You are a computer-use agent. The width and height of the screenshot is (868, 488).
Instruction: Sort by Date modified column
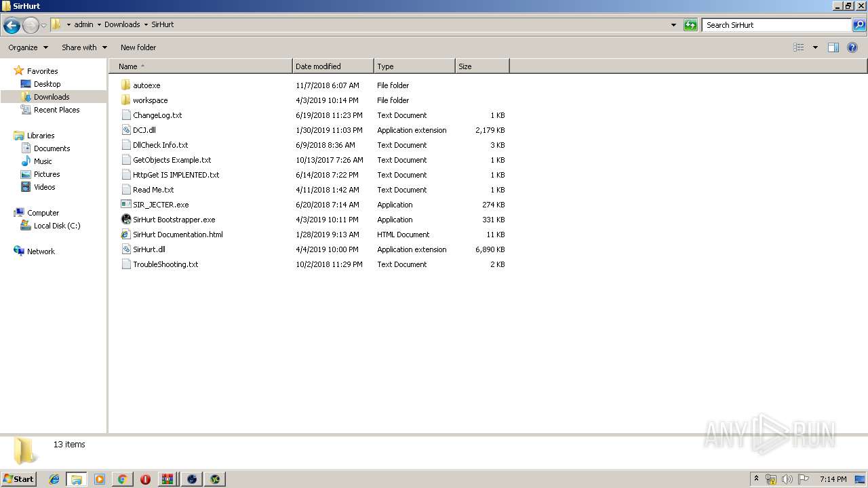pyautogui.click(x=333, y=66)
